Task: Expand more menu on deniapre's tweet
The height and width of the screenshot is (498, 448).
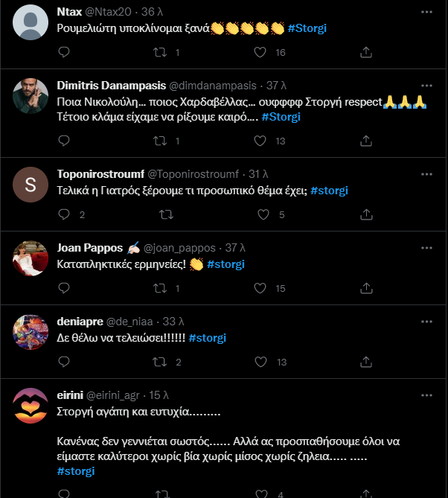Action: click(x=425, y=322)
